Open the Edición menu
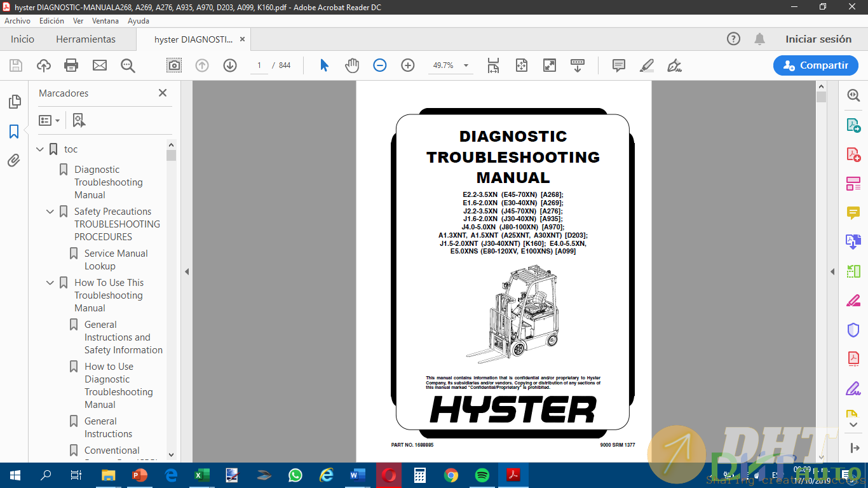Viewport: 868px width, 488px height. click(51, 21)
